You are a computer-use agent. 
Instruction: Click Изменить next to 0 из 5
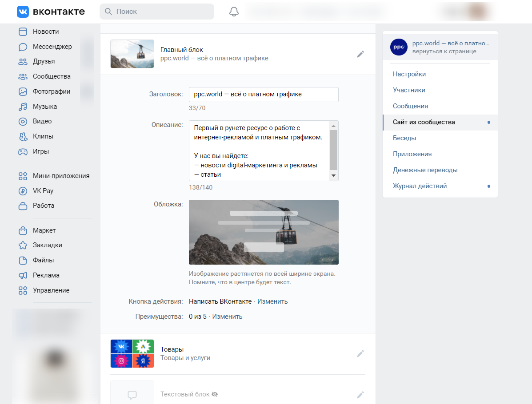(227, 317)
